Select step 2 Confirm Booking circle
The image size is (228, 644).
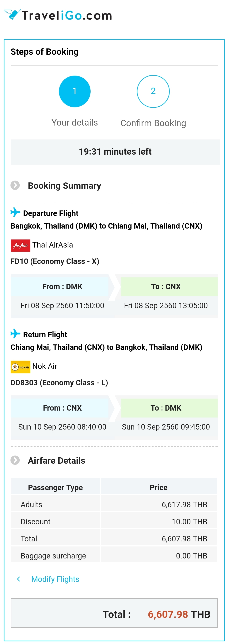[153, 91]
